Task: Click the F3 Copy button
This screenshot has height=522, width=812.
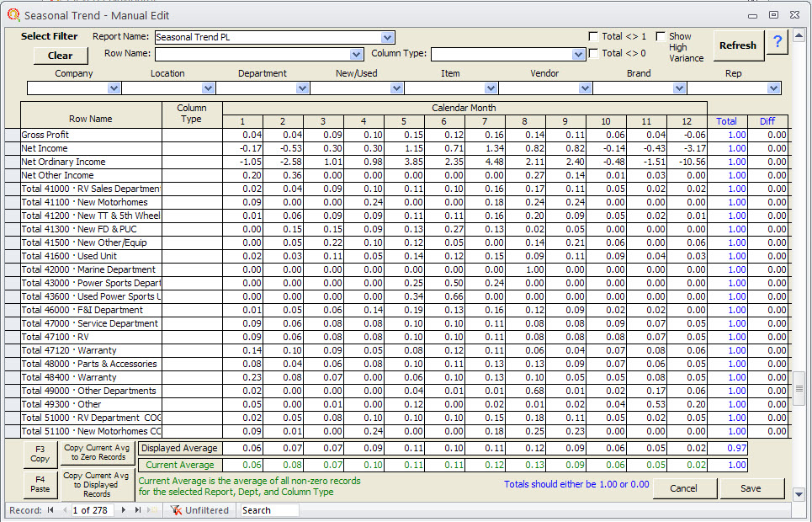Action: click(40, 454)
